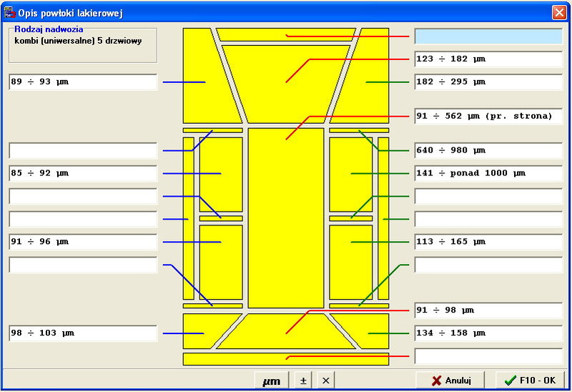The width and height of the screenshot is (572, 392).
Task: Click the ± symbol button
Action: tap(303, 381)
